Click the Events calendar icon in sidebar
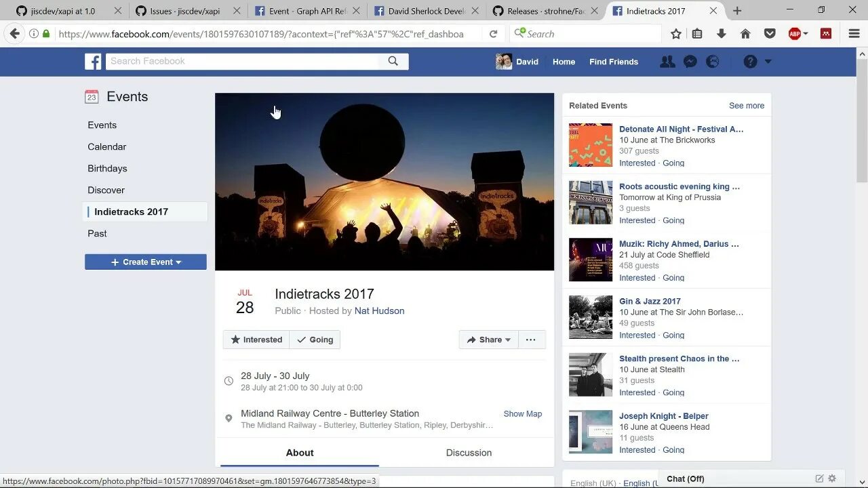The height and width of the screenshot is (488, 868). tap(92, 97)
